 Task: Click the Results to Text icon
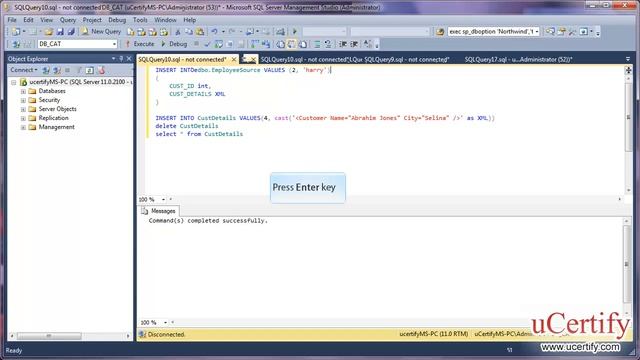(281, 44)
